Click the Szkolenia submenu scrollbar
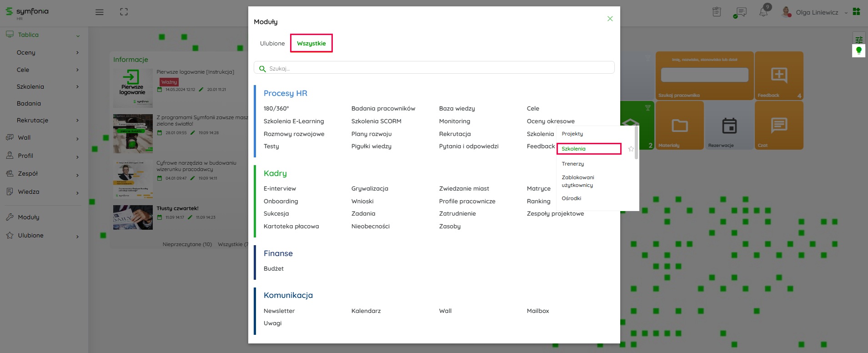The width and height of the screenshot is (868, 353). click(636, 143)
